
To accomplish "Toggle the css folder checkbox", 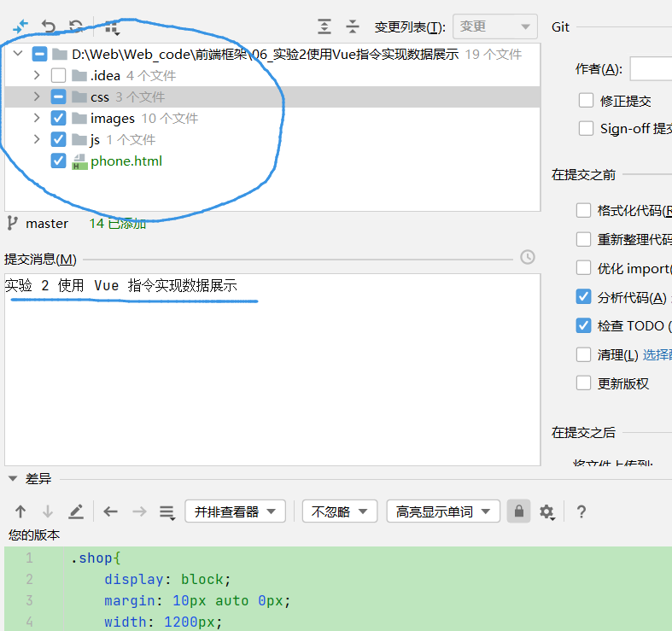I will pos(58,96).
